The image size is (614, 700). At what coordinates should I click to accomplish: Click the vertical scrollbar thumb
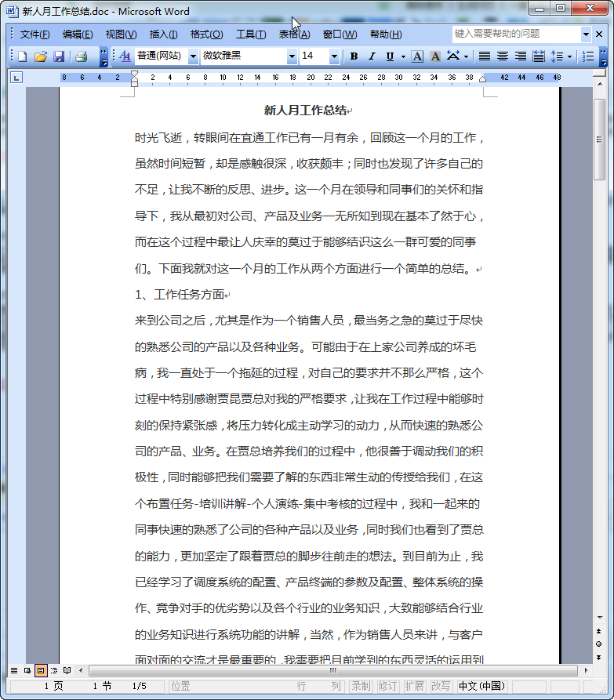[x=600, y=140]
